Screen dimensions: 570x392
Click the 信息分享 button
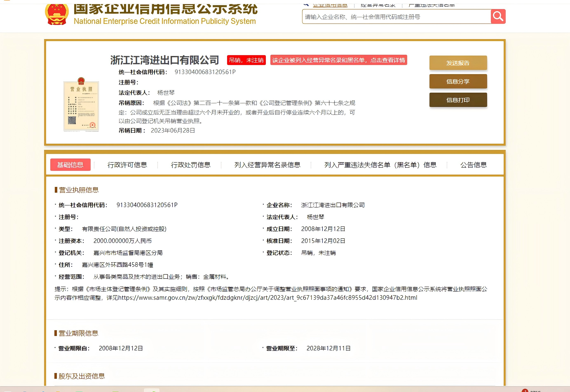tap(458, 81)
